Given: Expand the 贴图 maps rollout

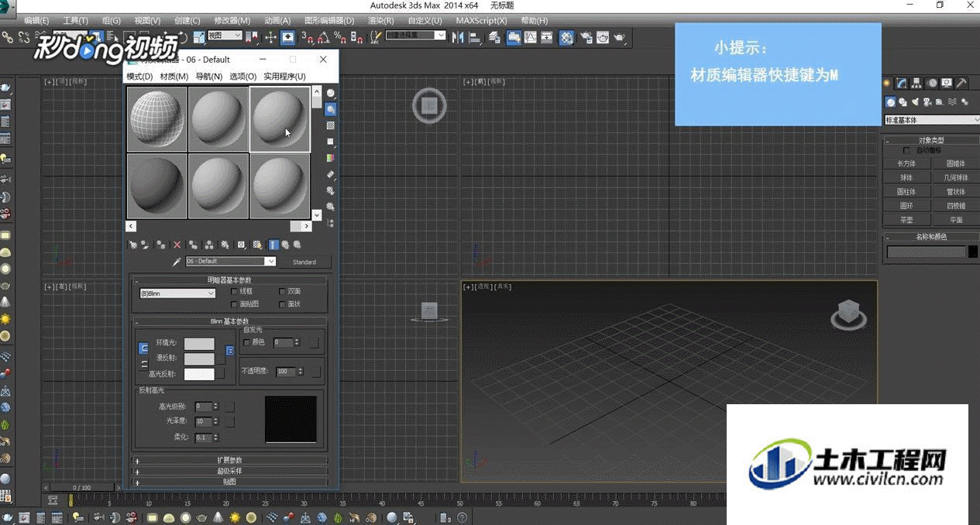Looking at the screenshot, I should [230, 482].
